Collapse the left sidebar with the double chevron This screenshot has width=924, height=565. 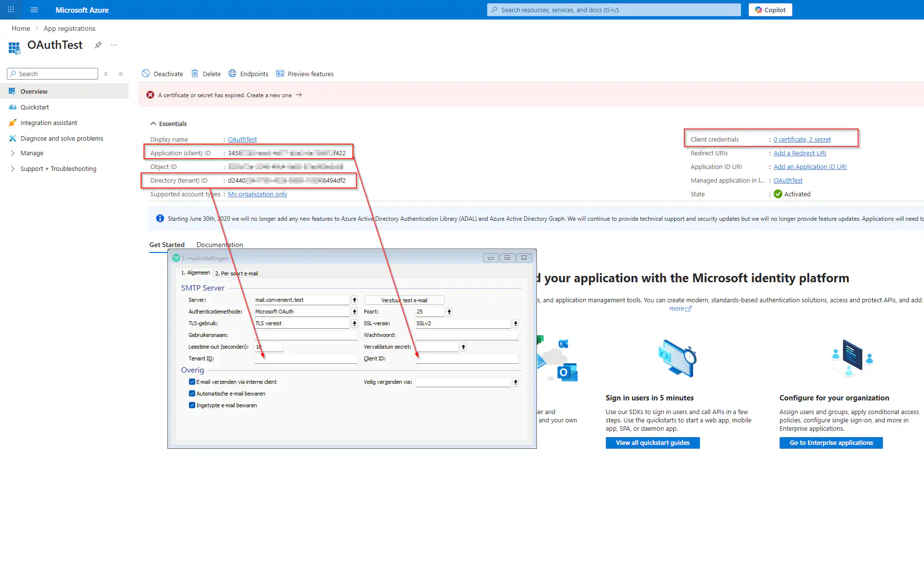tap(121, 74)
